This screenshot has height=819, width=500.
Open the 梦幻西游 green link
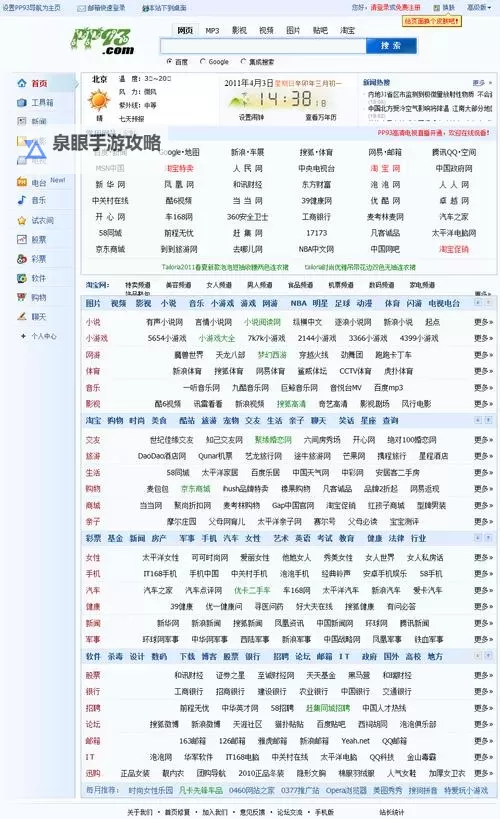click(272, 355)
